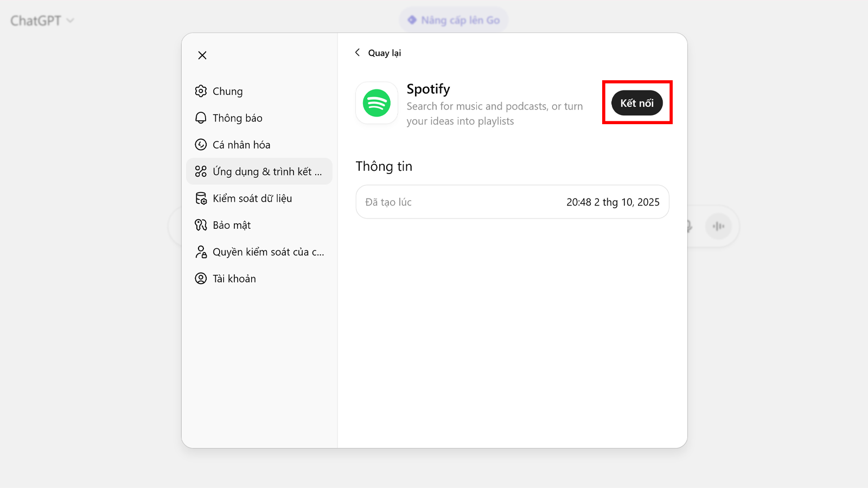
Task: Click the Bảo mật icon
Action: 201,225
